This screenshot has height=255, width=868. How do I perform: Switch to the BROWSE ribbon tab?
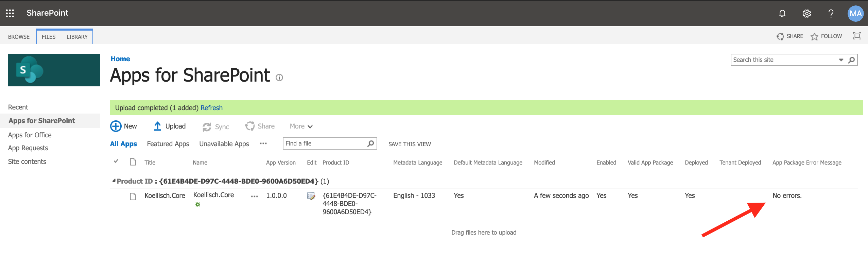click(19, 37)
